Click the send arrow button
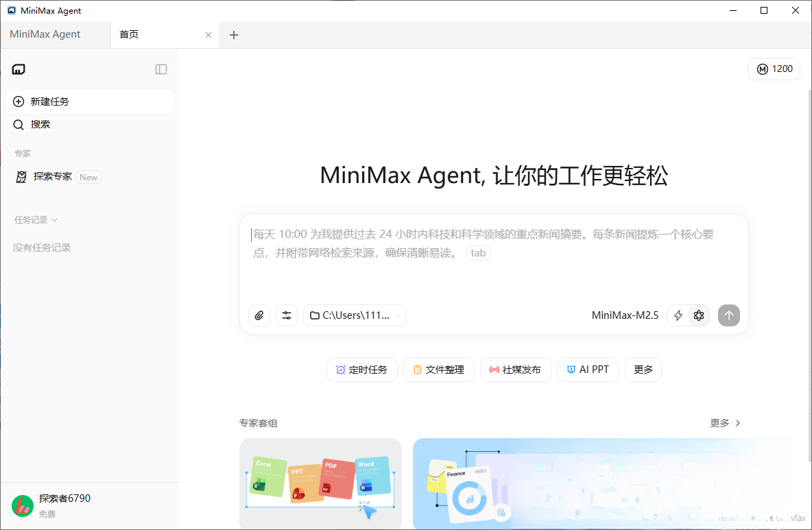Image resolution: width=812 pixels, height=530 pixels. (x=728, y=315)
